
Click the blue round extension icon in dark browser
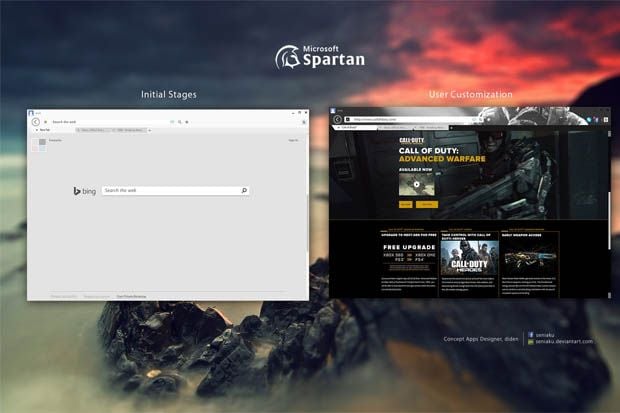pos(590,119)
